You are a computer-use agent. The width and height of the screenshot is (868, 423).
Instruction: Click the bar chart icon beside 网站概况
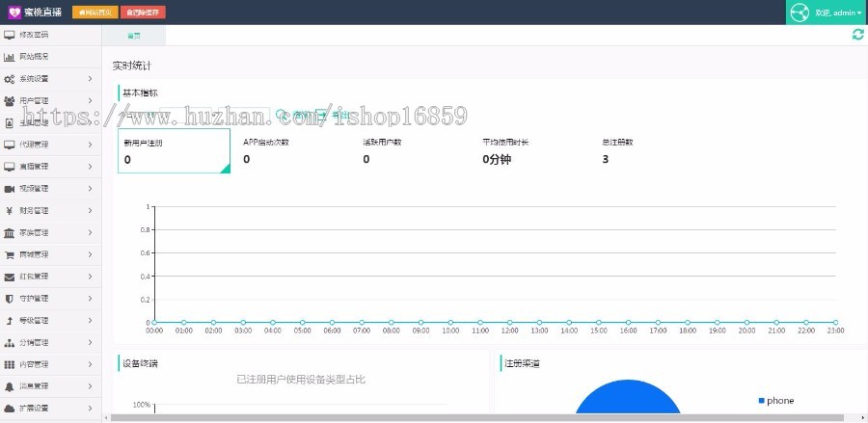pos(10,57)
